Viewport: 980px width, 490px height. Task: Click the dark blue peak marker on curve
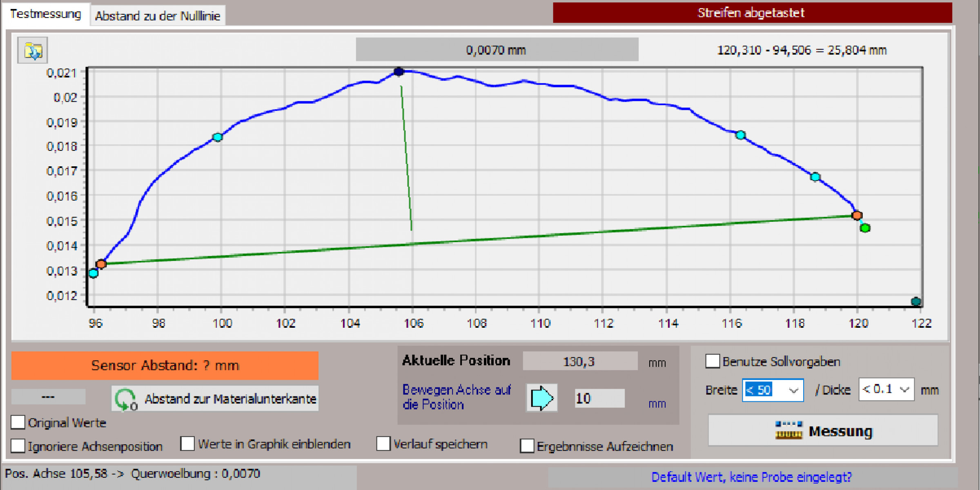(399, 72)
